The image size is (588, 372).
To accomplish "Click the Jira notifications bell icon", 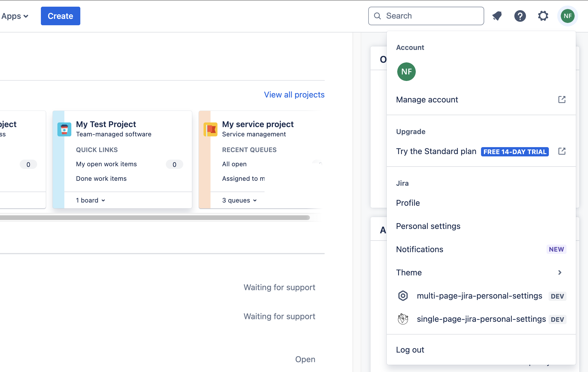I will point(497,16).
